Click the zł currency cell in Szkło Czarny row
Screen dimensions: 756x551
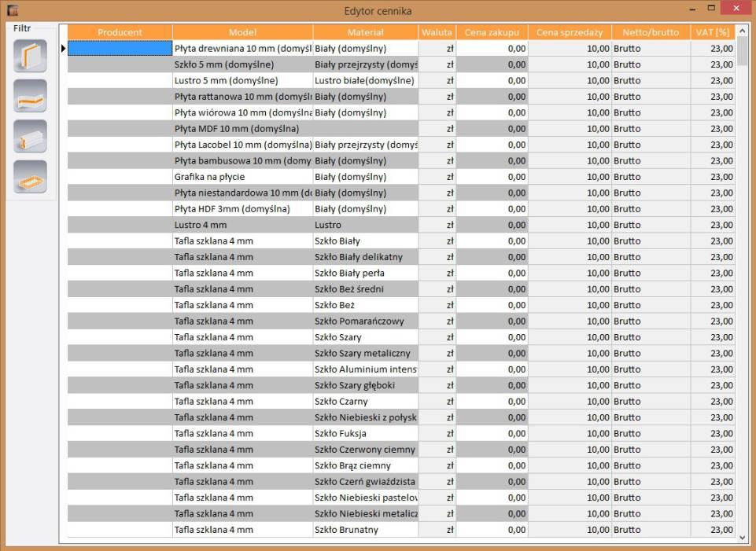[x=437, y=401]
